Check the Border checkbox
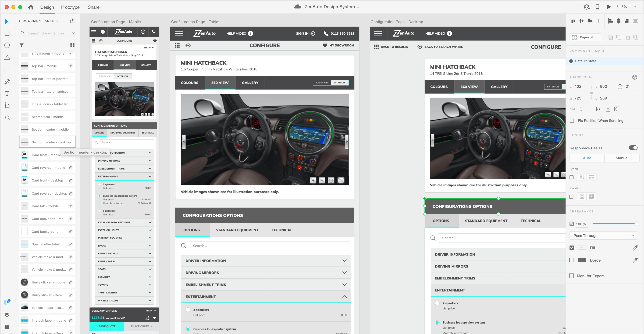This screenshot has width=644, height=334. tap(571, 260)
